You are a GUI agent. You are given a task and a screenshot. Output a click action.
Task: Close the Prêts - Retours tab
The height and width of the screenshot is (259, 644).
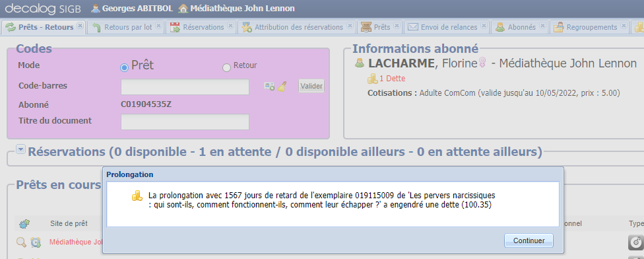80,26
